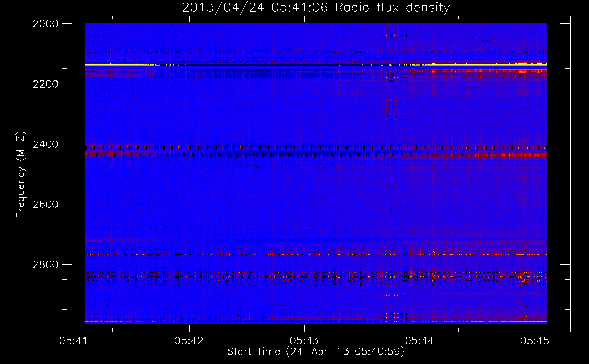Viewport: 589px width, 364px height.
Task: Click the 2400 frequency tick label
Action: (x=46, y=145)
